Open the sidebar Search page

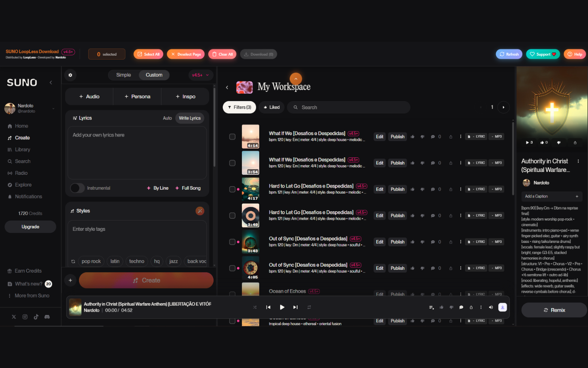coord(23,161)
